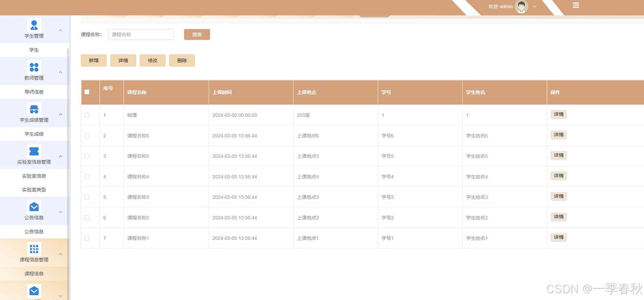Open the 课程信息 submenu item
Image resolution: width=644 pixels, height=300 pixels.
click(x=34, y=273)
